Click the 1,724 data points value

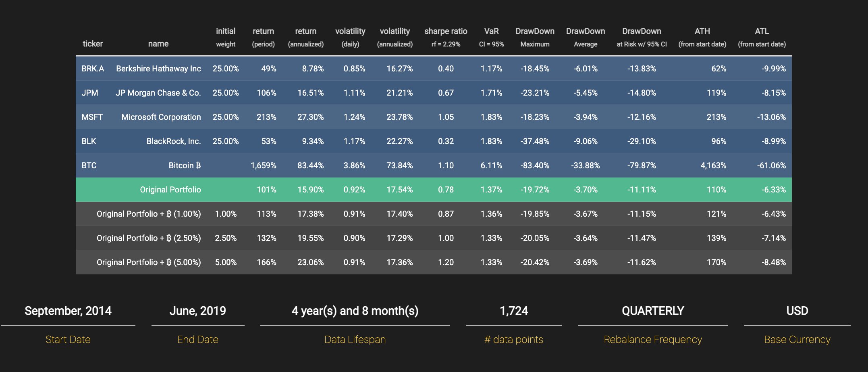[514, 311]
